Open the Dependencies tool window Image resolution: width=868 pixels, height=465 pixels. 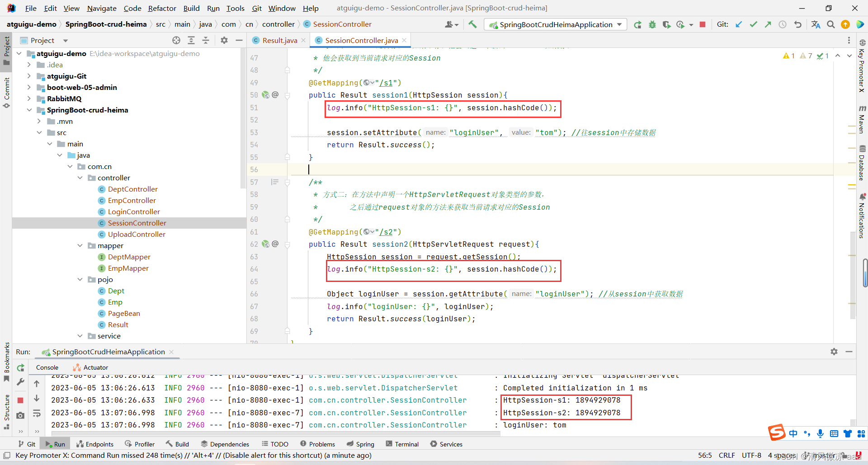pyautogui.click(x=225, y=444)
